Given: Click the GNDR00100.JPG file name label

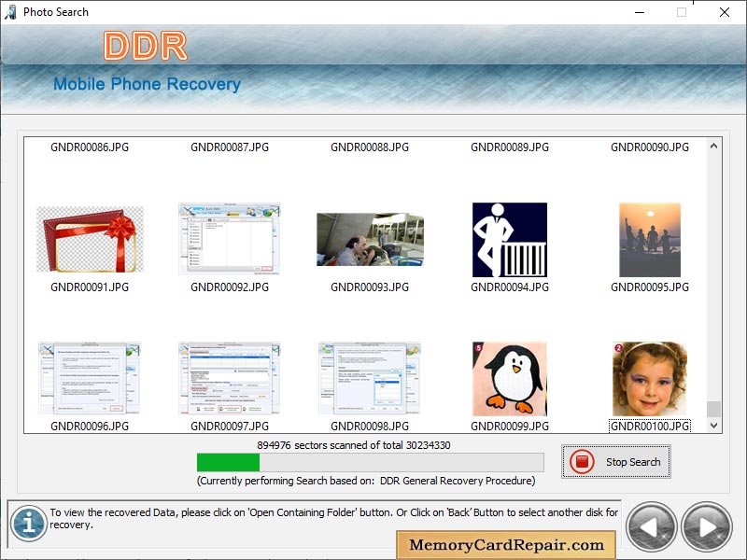Looking at the screenshot, I should (x=650, y=427).
